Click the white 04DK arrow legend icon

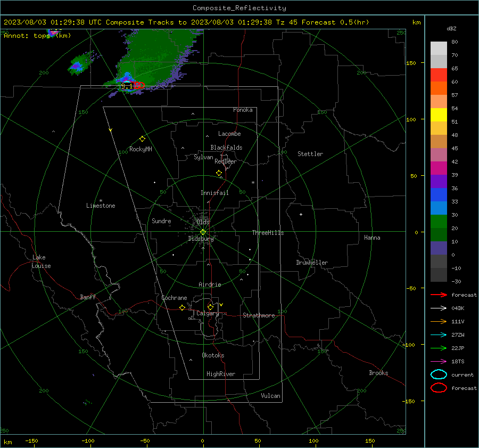pyautogui.click(x=439, y=308)
